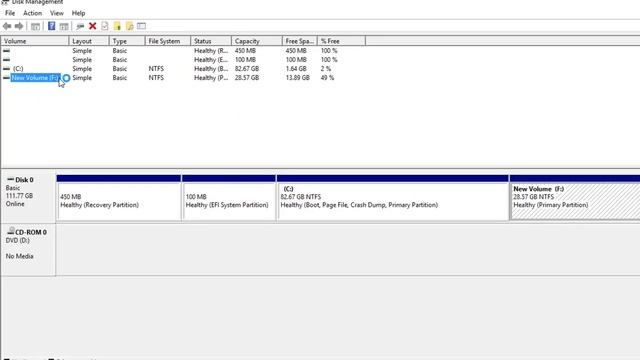Select New Volume (F:) in the volume list
This screenshot has height=360, width=640.
tap(36, 78)
